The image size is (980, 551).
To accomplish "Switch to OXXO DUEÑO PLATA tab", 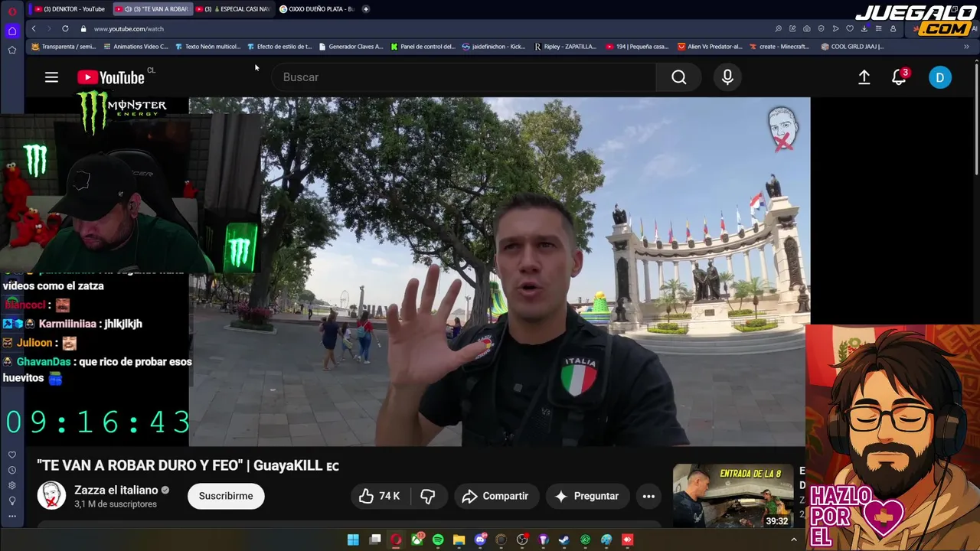I will point(316,9).
